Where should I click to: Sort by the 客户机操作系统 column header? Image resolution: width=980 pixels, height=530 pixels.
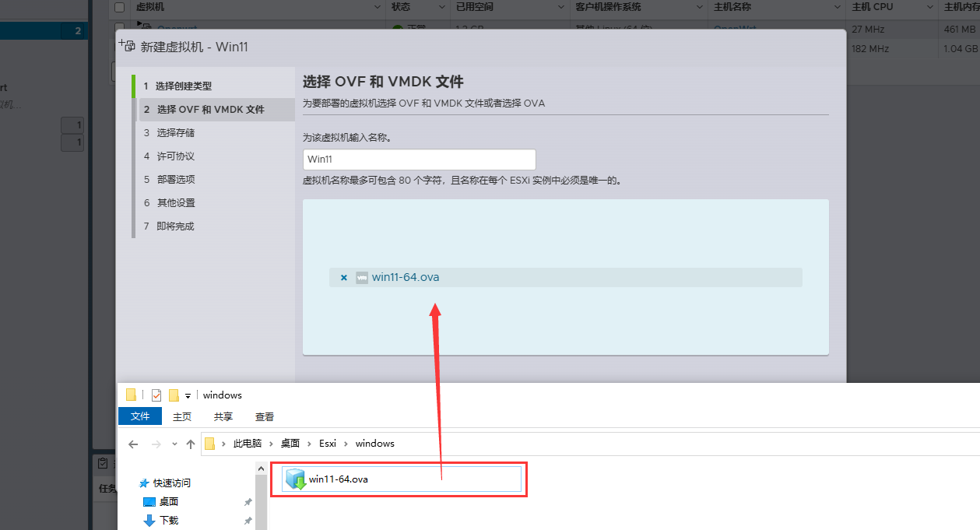point(608,7)
